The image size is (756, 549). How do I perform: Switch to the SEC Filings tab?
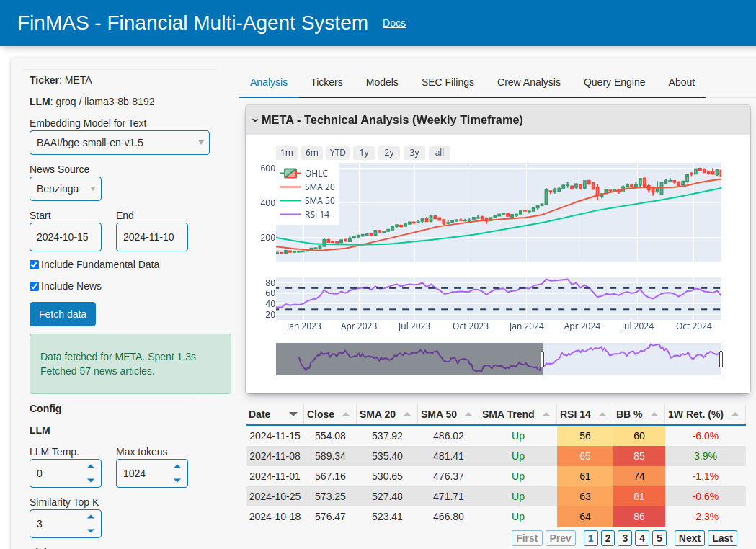(448, 82)
